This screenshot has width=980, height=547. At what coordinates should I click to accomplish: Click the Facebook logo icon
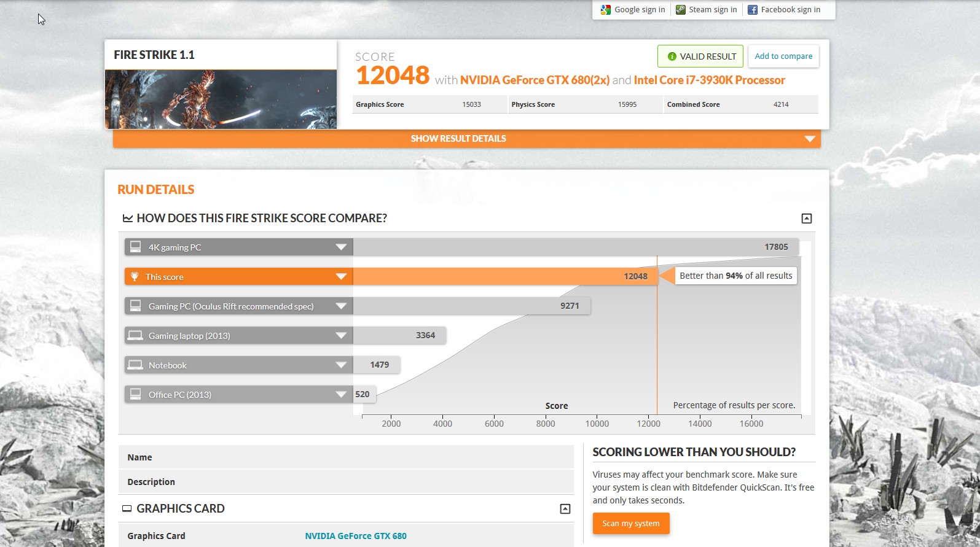[752, 10]
